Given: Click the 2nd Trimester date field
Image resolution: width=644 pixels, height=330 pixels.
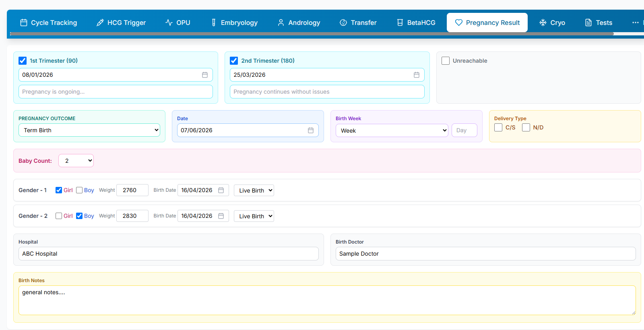Looking at the screenshot, I should [x=327, y=75].
